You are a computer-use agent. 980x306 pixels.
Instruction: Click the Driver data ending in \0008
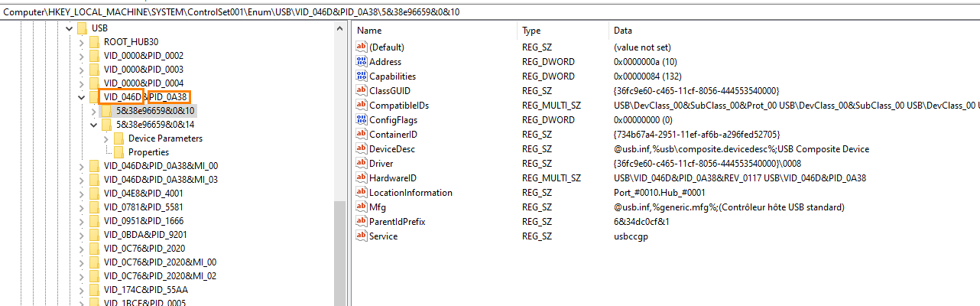click(x=708, y=164)
